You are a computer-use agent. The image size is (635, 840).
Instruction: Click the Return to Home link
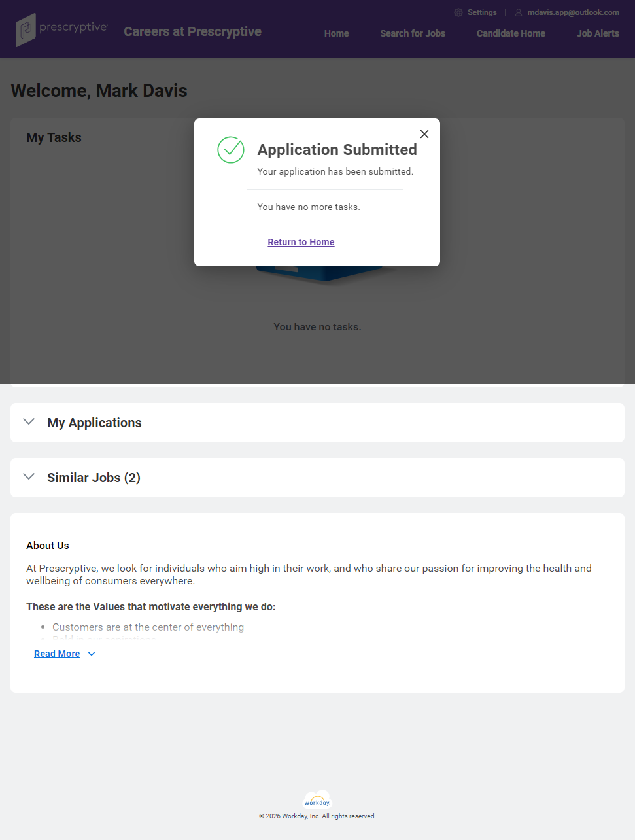pyautogui.click(x=301, y=242)
